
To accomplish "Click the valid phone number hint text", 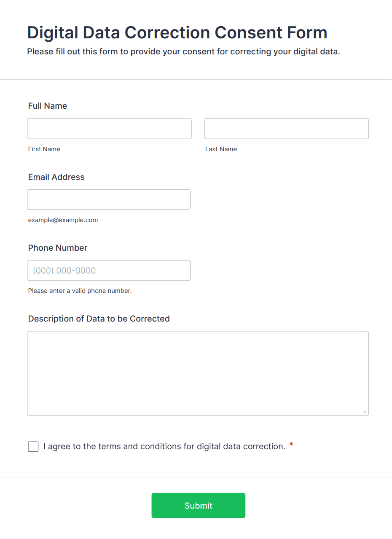I will [80, 291].
